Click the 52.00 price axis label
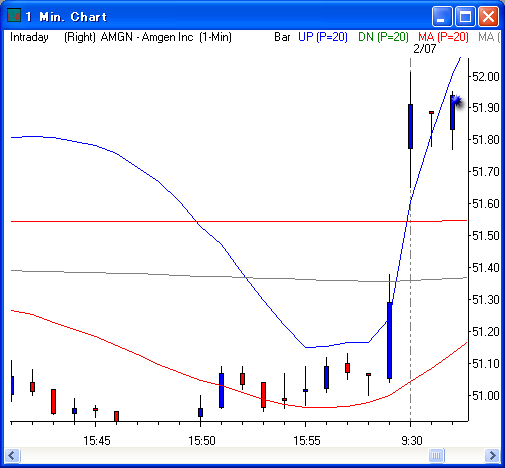505x468 pixels. pos(486,77)
